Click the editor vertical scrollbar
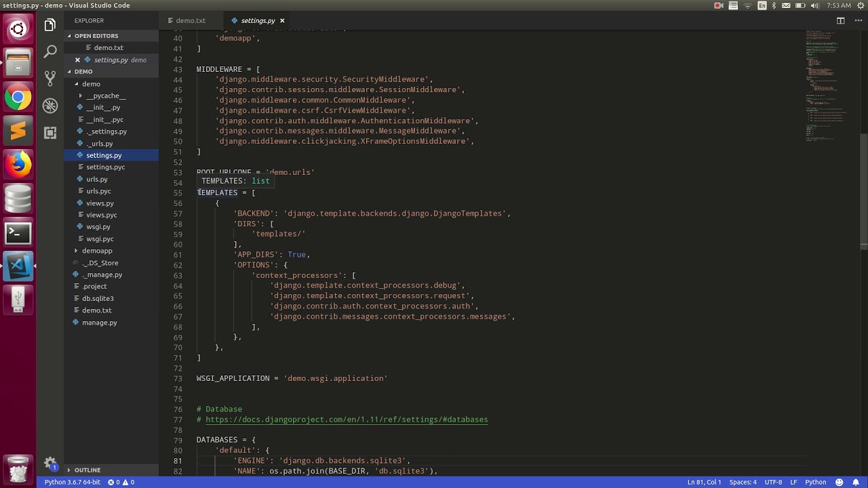Viewport: 868px width, 488px height. click(864, 192)
